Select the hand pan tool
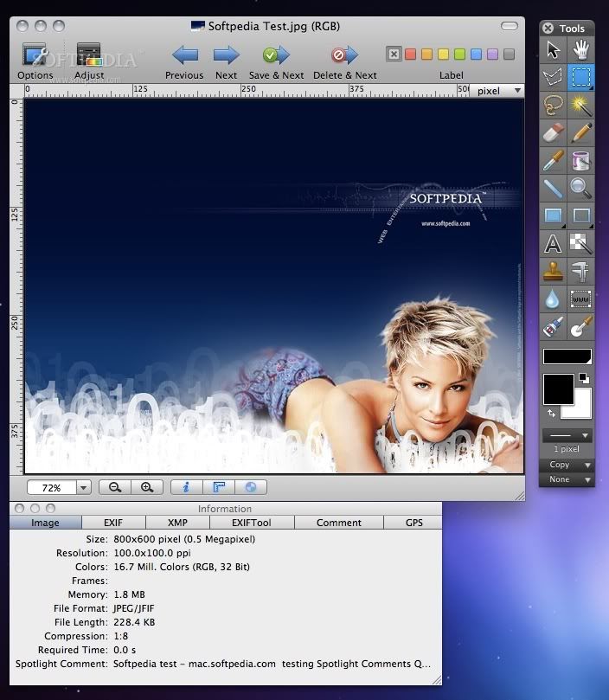 coord(580,49)
